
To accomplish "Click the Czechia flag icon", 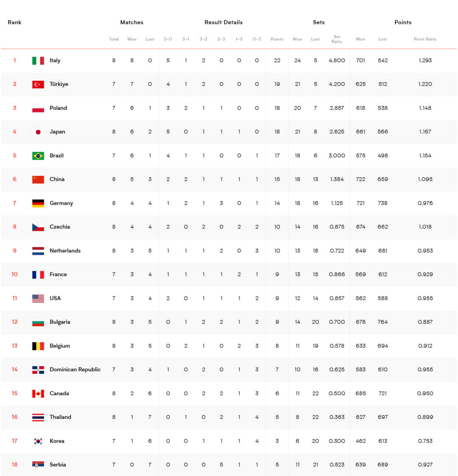I will 38,227.
